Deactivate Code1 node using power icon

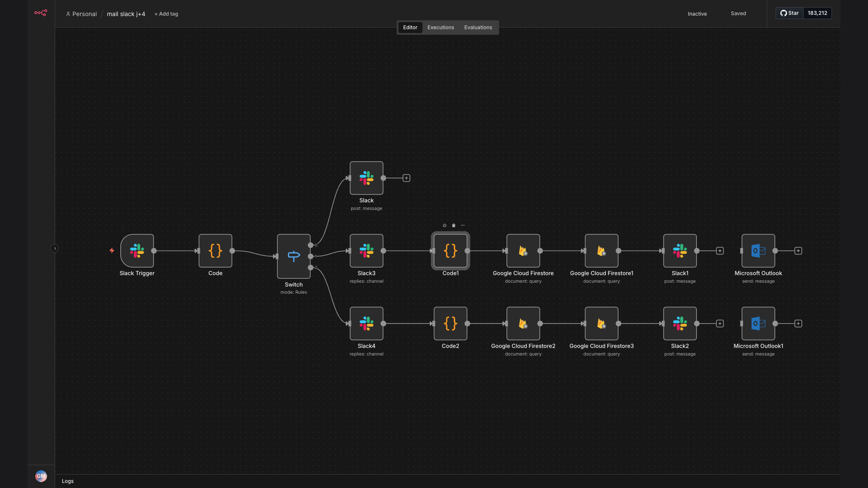(x=444, y=225)
